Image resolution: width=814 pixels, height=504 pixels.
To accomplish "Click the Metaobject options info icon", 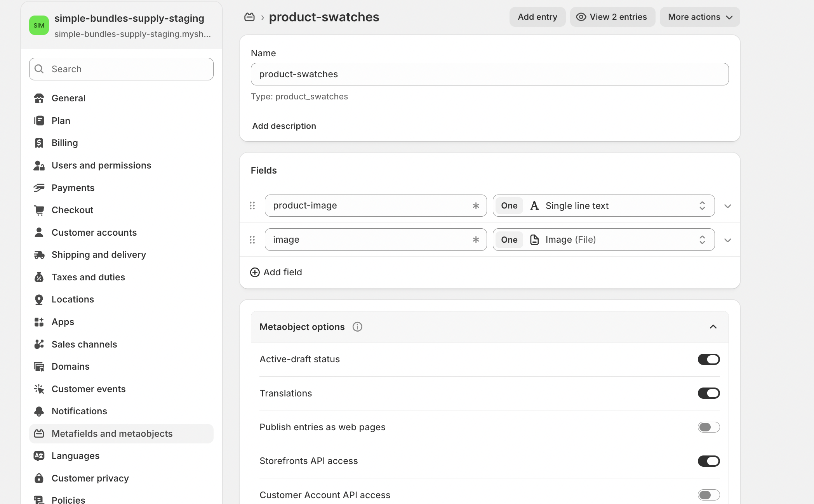I will coord(357,327).
